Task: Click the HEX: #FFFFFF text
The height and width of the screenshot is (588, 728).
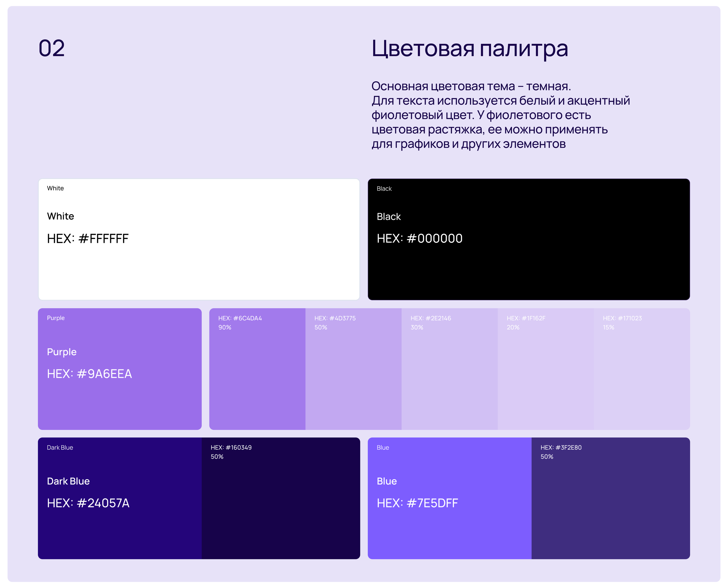Action: 88,238
